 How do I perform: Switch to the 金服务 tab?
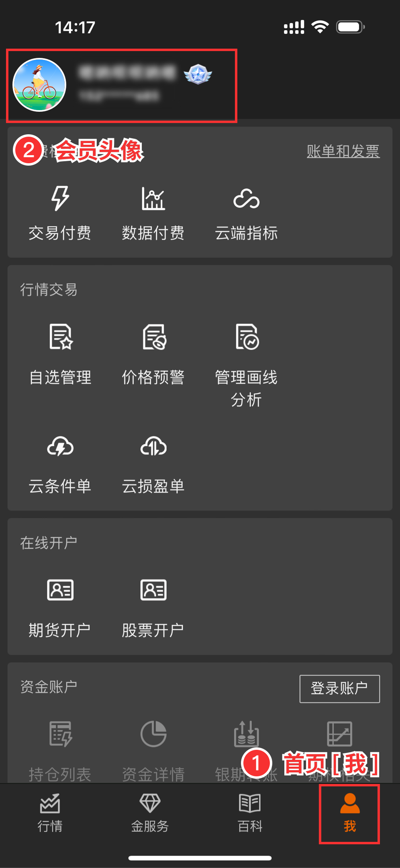pos(150,813)
